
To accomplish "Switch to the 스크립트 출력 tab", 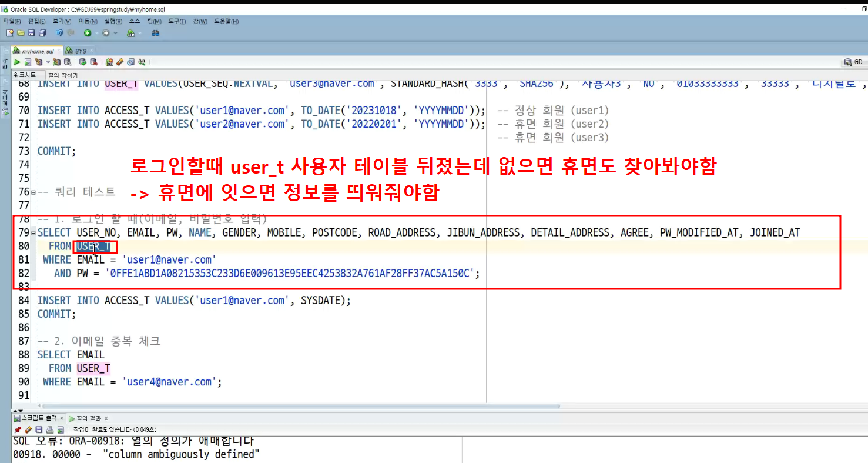I will [39, 418].
